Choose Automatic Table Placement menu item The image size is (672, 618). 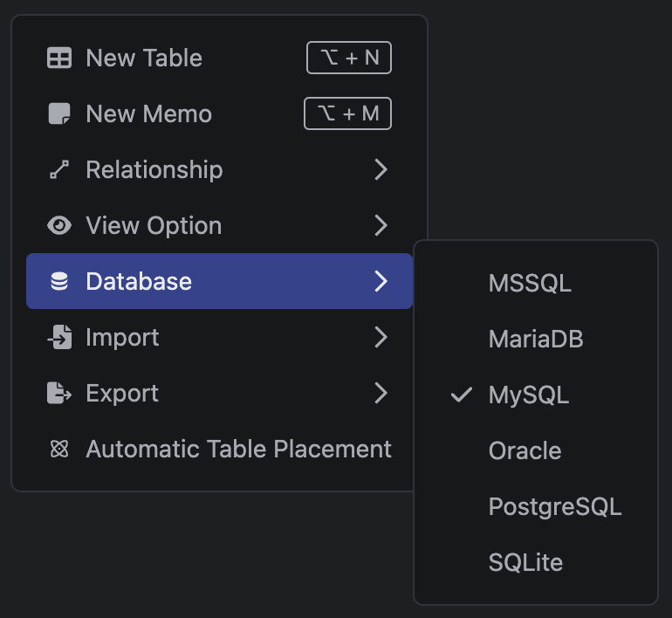(238, 450)
